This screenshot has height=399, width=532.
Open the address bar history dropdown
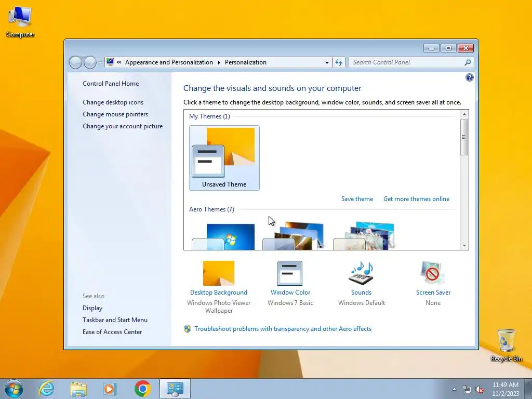tap(327, 62)
